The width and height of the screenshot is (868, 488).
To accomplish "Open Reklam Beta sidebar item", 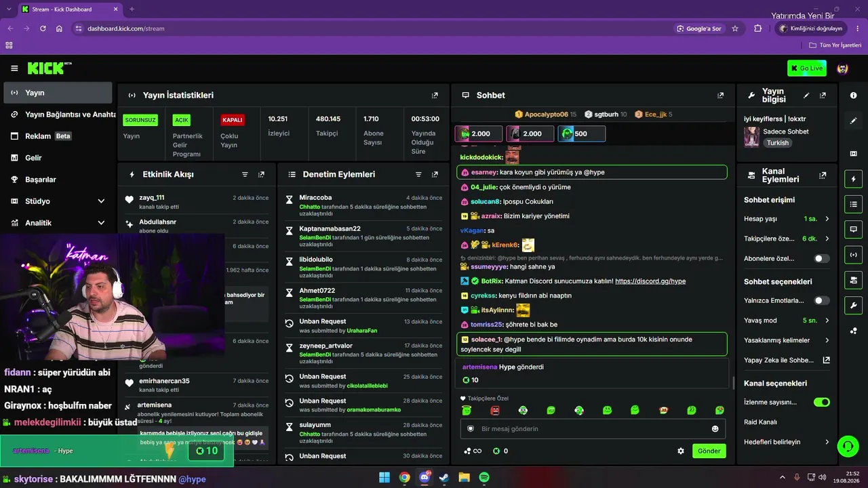I will (58, 136).
